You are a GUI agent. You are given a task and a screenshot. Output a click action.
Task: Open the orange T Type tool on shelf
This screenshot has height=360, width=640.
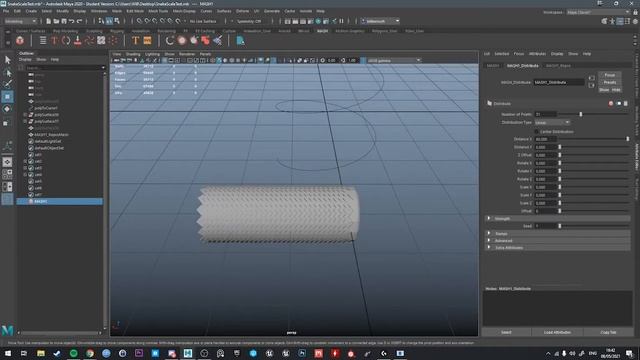click(136, 40)
